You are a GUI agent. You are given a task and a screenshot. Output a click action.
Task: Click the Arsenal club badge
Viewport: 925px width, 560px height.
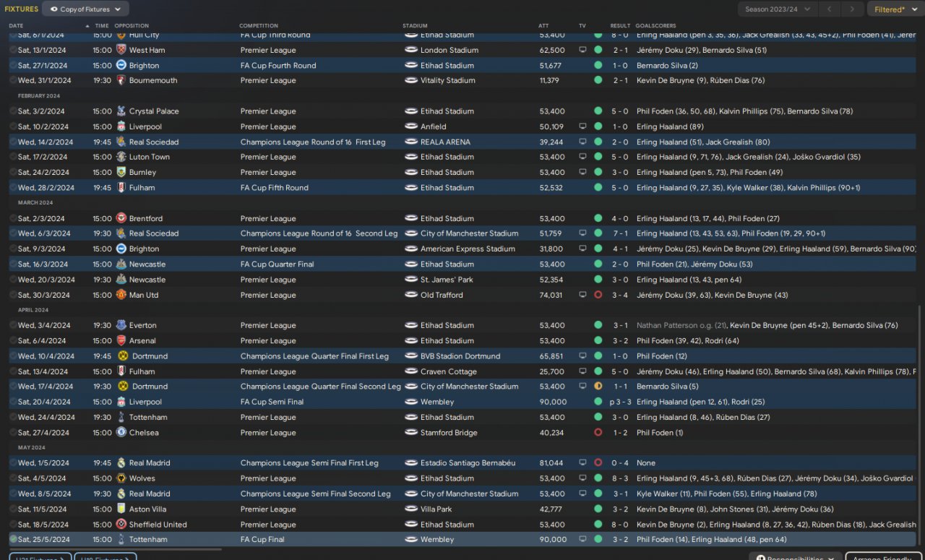click(121, 340)
